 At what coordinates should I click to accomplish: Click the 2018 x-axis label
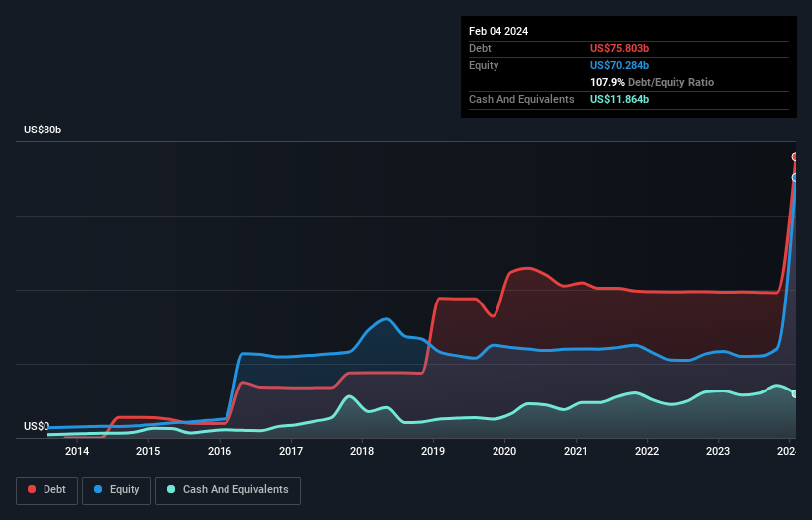pos(362,451)
